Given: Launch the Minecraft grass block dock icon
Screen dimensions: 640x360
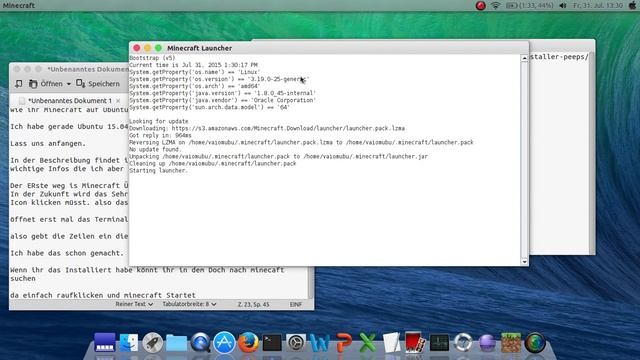Looking at the screenshot, I should pyautogui.click(x=511, y=342).
